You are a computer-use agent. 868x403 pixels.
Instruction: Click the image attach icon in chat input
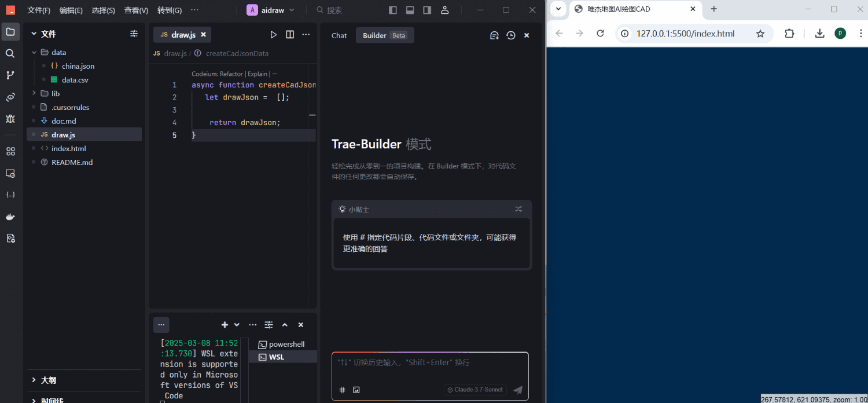pos(356,390)
